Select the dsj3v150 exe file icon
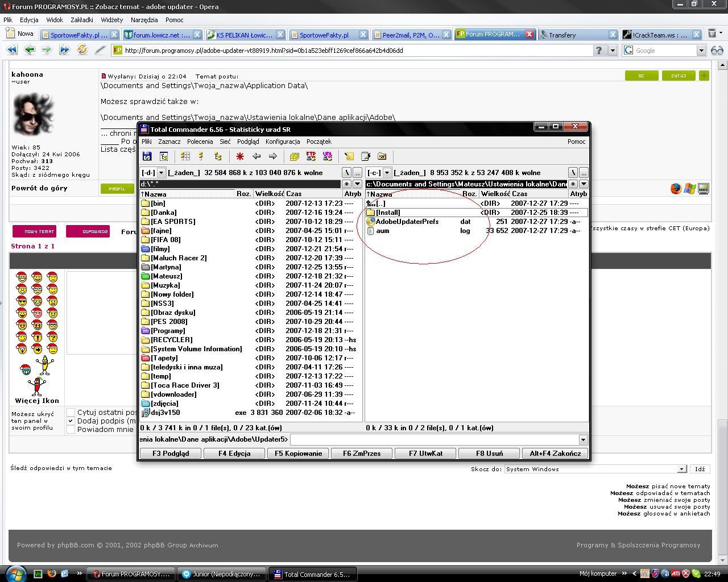Screen dimensions: 728x582 click(145, 413)
